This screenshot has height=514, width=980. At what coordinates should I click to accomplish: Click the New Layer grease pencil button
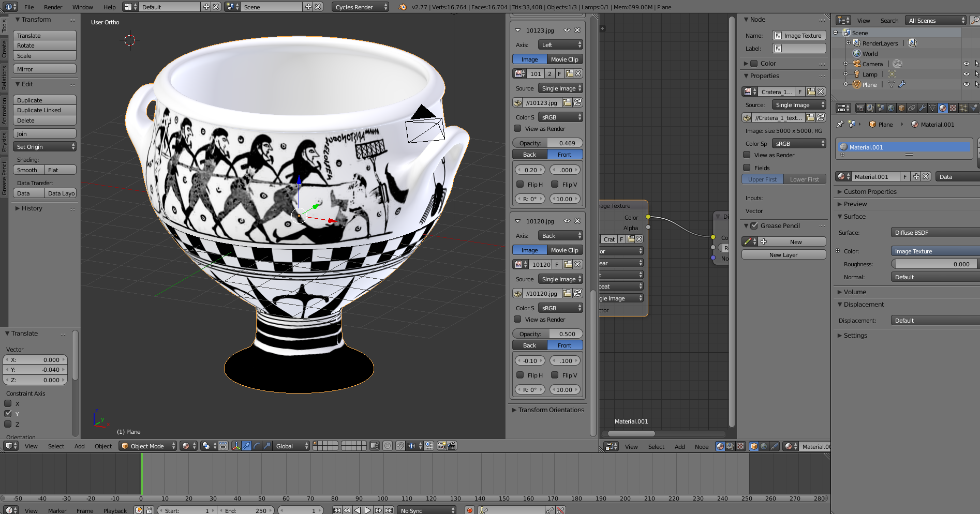[783, 255]
